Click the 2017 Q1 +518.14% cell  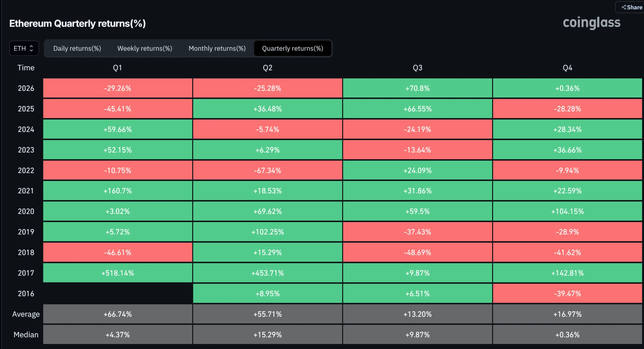(117, 273)
